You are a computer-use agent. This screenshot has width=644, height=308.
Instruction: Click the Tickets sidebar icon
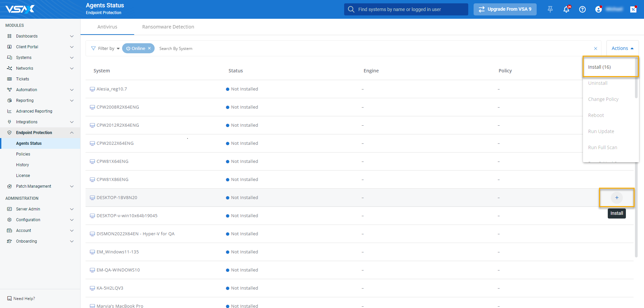9,79
